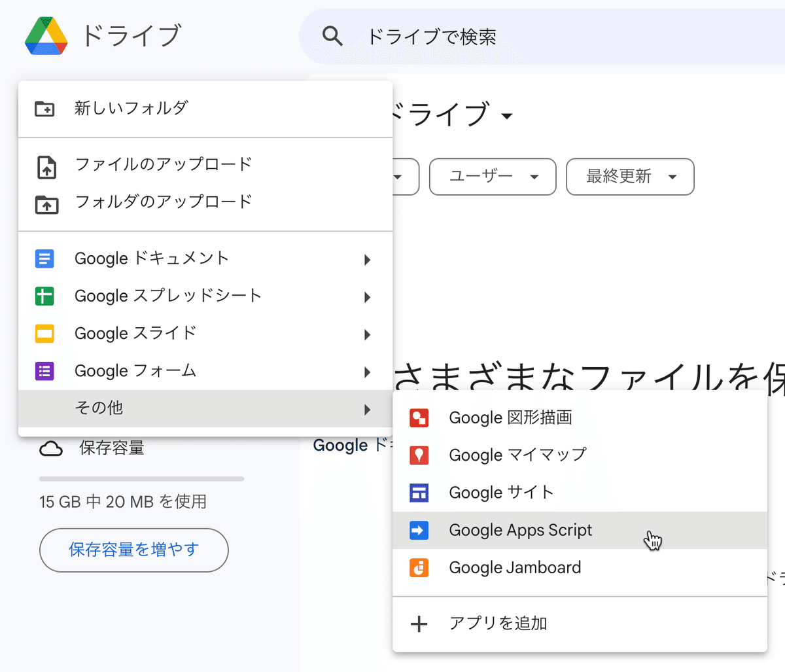
Task: Click the new folder icon
Action: click(x=44, y=109)
